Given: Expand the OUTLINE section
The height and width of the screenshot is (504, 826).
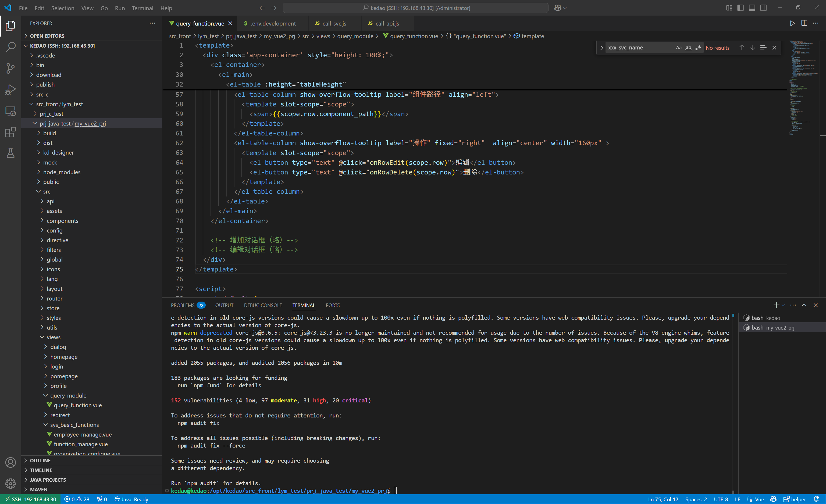Looking at the screenshot, I should coord(40,460).
